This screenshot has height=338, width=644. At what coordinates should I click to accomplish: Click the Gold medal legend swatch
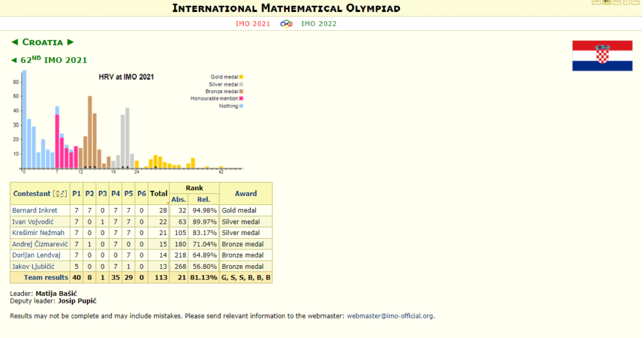tap(241, 77)
